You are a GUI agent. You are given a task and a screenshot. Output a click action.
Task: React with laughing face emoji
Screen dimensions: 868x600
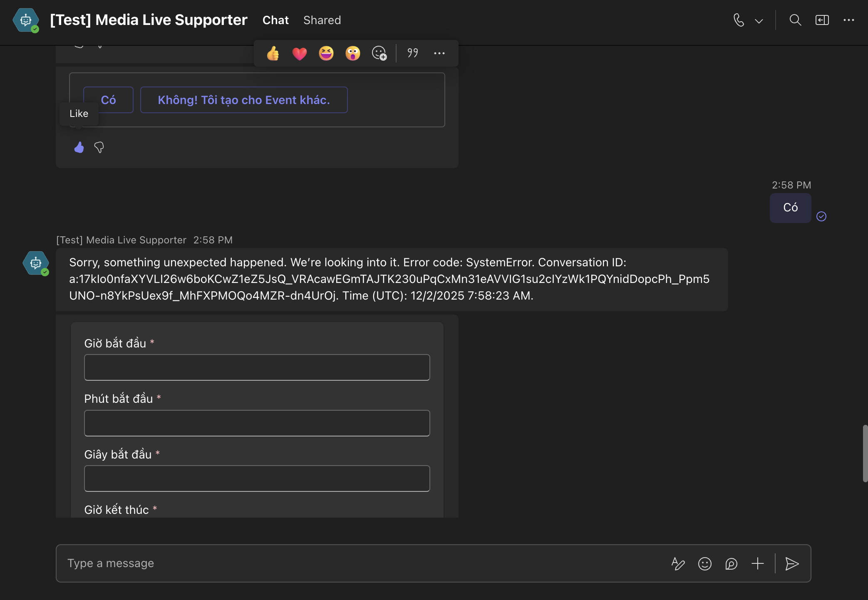pos(326,53)
